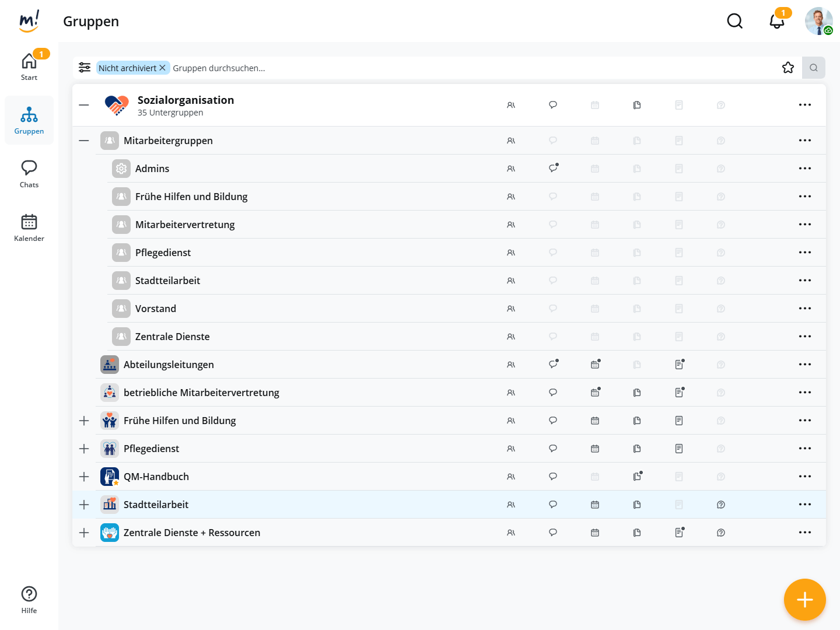
Task: Click the search magnifier in the header
Action: [x=734, y=22]
